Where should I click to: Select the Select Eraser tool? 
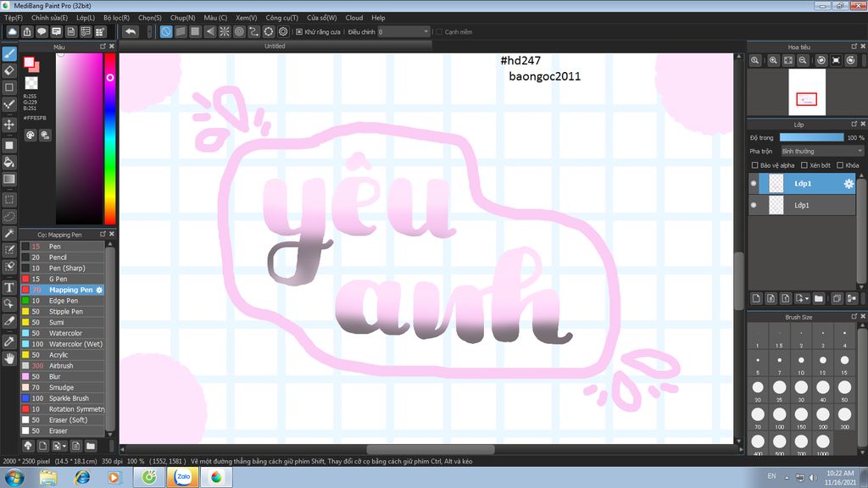pyautogui.click(x=9, y=266)
